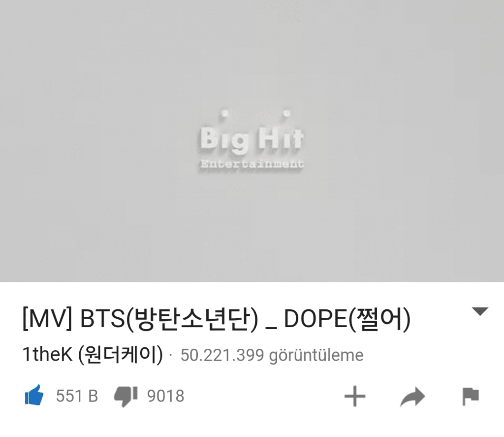504x437 pixels.
Task: Add video to playlist with plus icon
Action: (x=354, y=396)
